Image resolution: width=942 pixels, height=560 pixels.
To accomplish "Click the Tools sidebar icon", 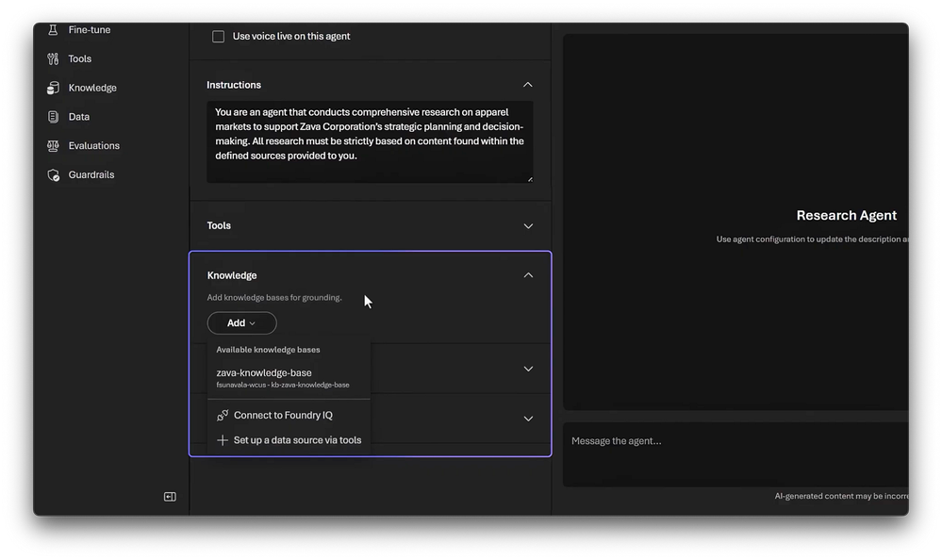I will coord(53,58).
